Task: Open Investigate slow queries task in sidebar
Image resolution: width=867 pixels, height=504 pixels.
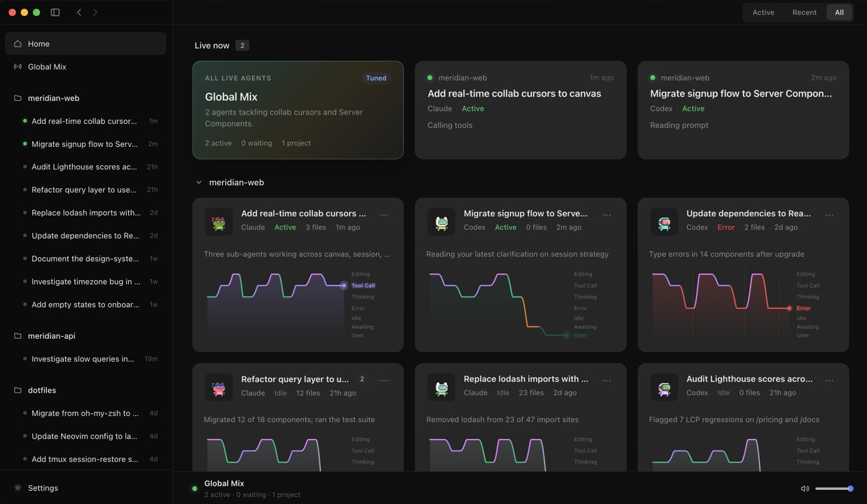Action: coord(85,358)
